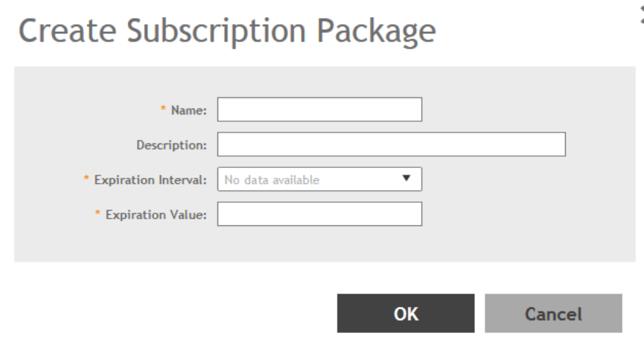The image size is (644, 339).
Task: Click the 'No data available' placeholder text
Action: coord(272,180)
